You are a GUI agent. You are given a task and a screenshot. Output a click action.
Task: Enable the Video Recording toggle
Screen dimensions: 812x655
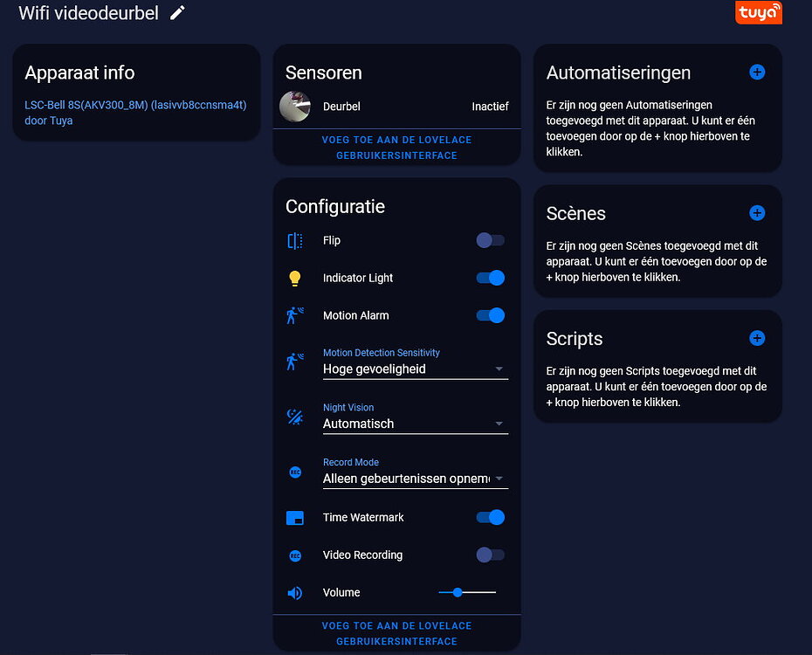490,555
